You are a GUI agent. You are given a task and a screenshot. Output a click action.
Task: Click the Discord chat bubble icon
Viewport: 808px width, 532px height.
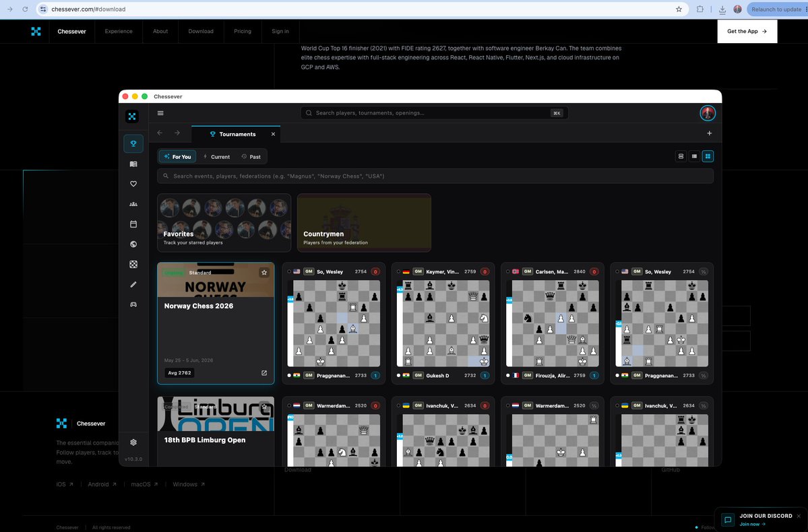pyautogui.click(x=728, y=520)
